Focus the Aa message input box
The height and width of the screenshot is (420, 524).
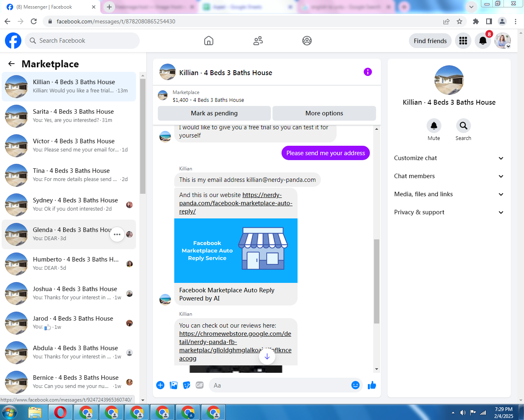pyautogui.click(x=279, y=385)
